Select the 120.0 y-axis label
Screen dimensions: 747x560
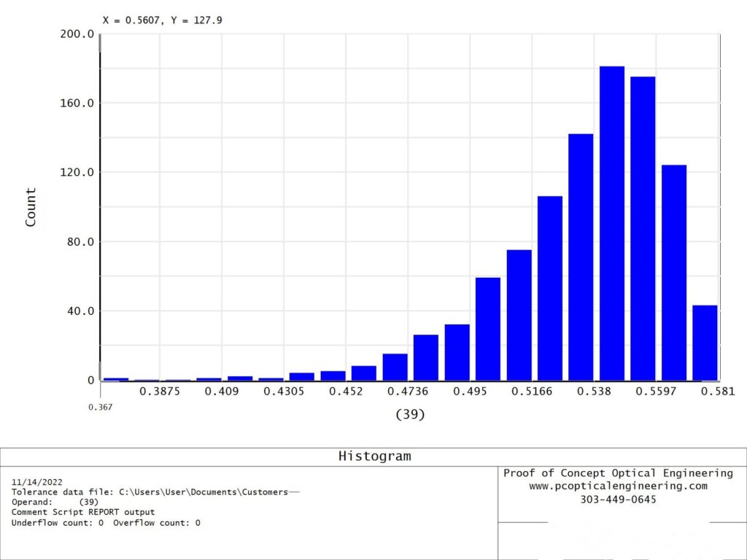(x=77, y=172)
